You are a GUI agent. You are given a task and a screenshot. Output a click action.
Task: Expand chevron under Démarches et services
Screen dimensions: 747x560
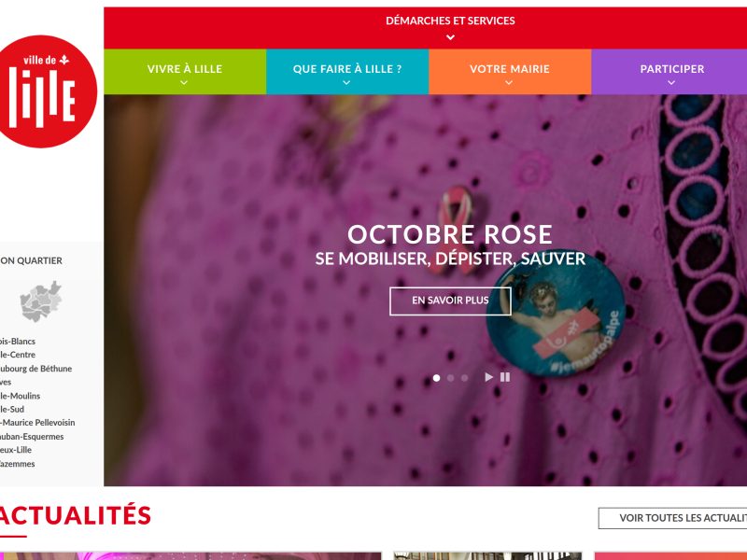coord(450,37)
